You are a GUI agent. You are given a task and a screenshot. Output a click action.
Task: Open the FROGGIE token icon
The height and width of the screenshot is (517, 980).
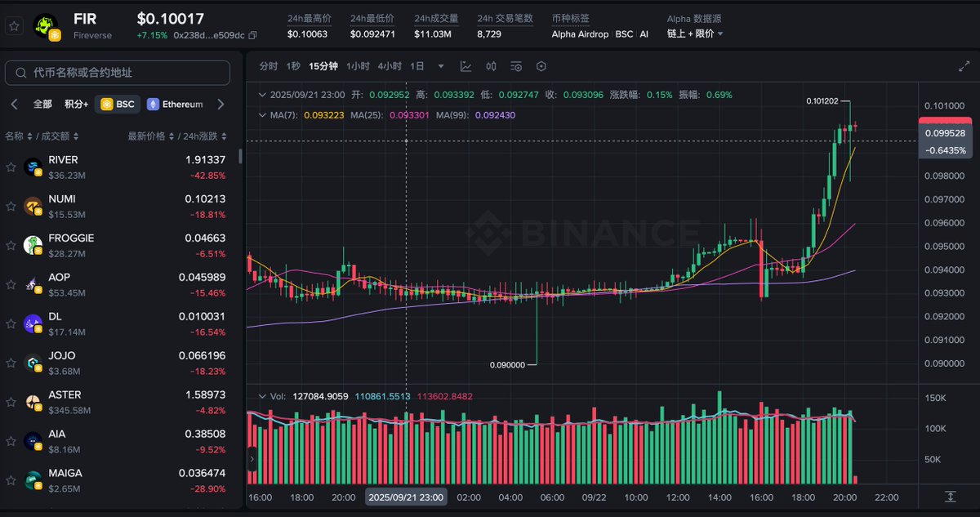point(33,245)
